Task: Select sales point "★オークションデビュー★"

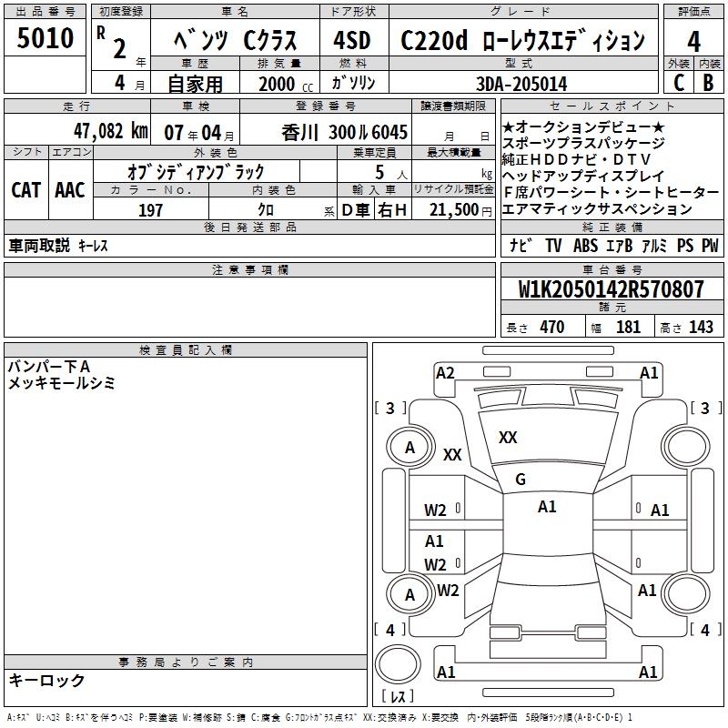Action: coord(583,126)
